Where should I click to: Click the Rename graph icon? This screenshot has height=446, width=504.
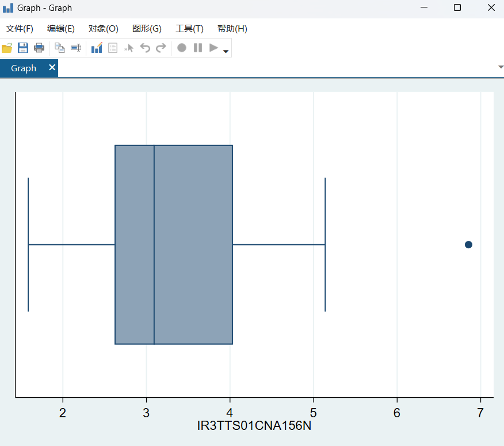coord(76,48)
